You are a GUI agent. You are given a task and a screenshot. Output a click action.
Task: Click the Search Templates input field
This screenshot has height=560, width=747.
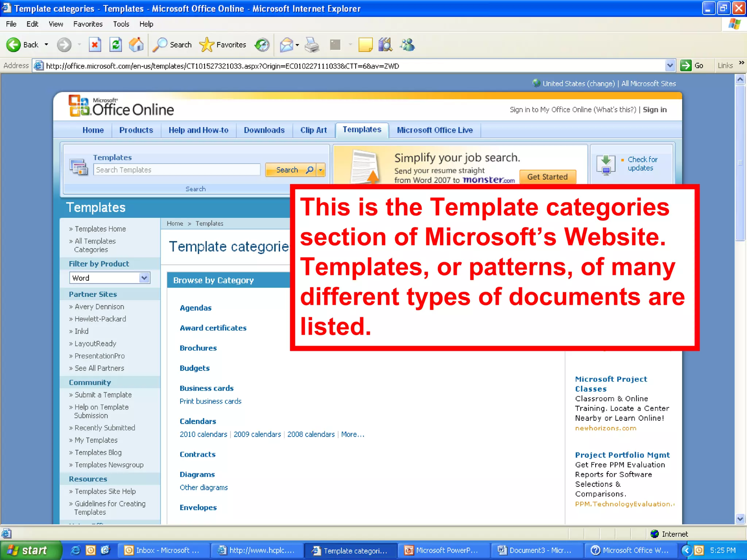177,170
